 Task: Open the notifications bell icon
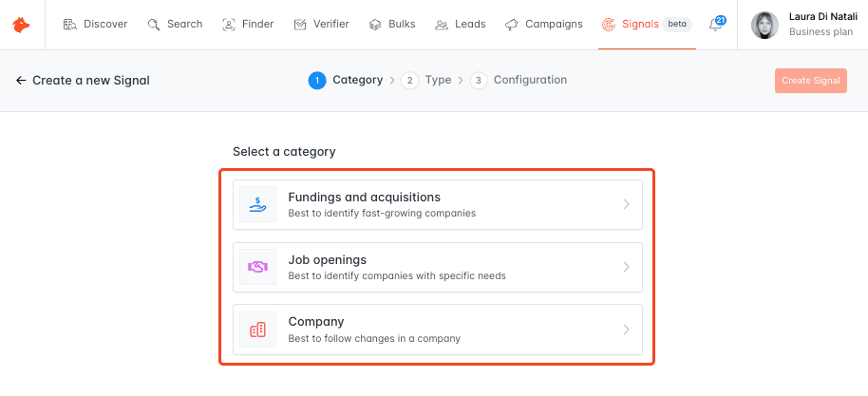pos(715,25)
